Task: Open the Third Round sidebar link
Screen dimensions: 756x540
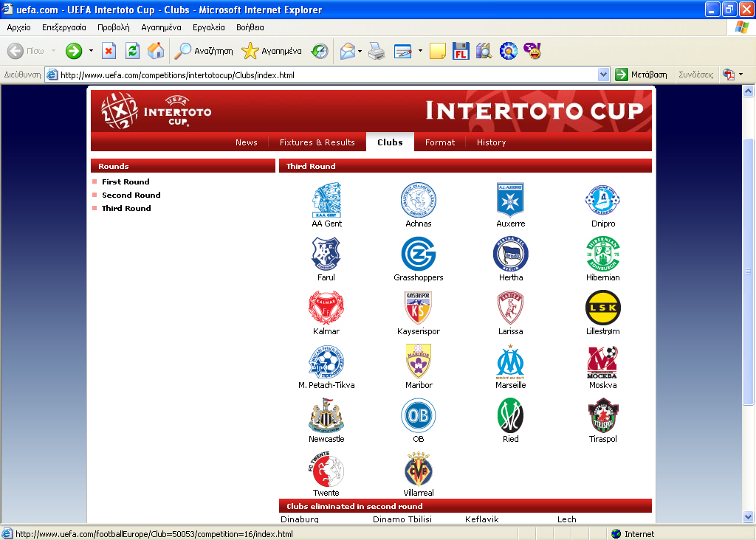Action: [126, 208]
